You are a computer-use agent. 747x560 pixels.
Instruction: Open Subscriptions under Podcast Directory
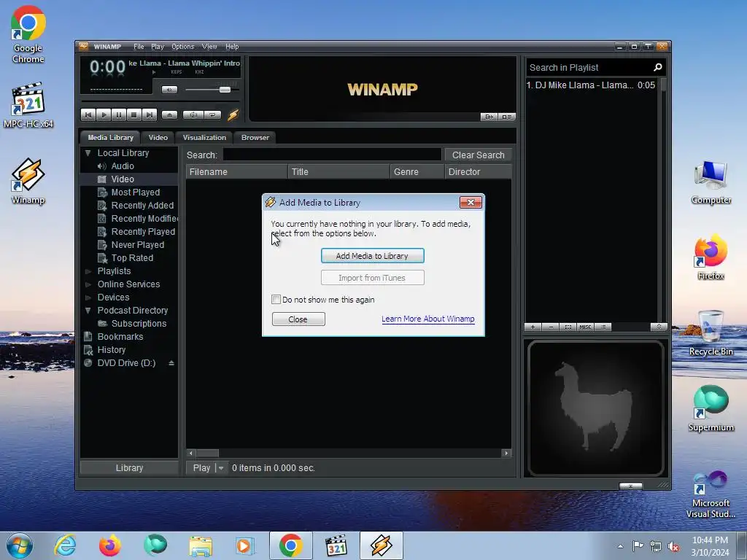(138, 324)
